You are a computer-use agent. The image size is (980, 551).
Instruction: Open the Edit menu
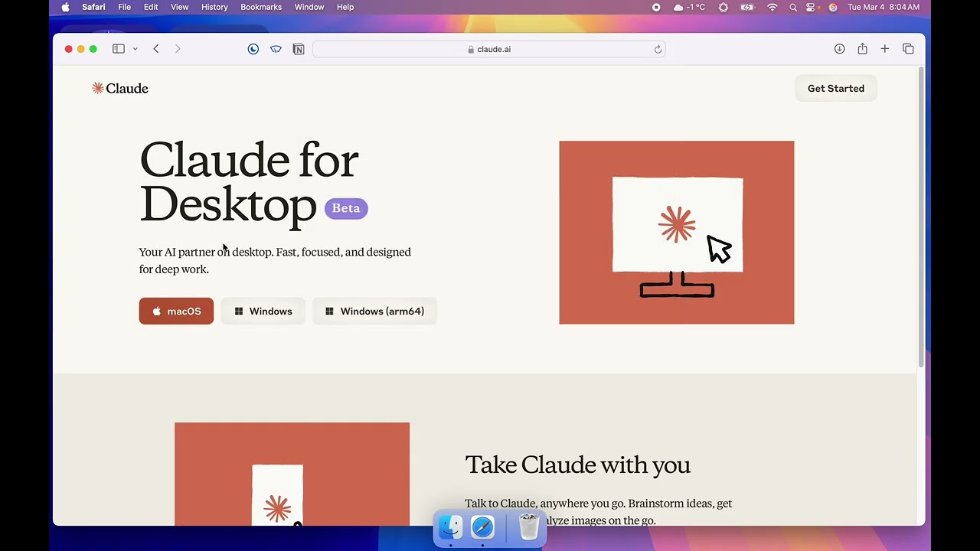coord(151,7)
